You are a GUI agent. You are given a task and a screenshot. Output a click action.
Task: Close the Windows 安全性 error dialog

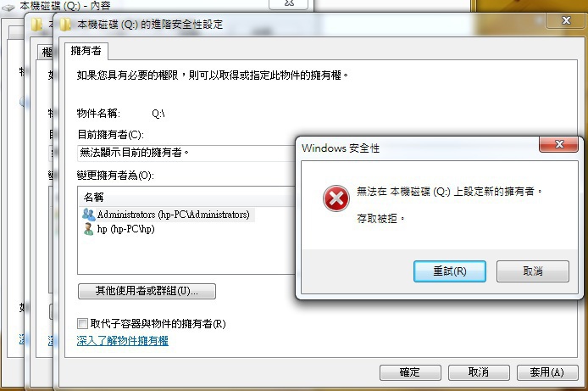[558, 144]
